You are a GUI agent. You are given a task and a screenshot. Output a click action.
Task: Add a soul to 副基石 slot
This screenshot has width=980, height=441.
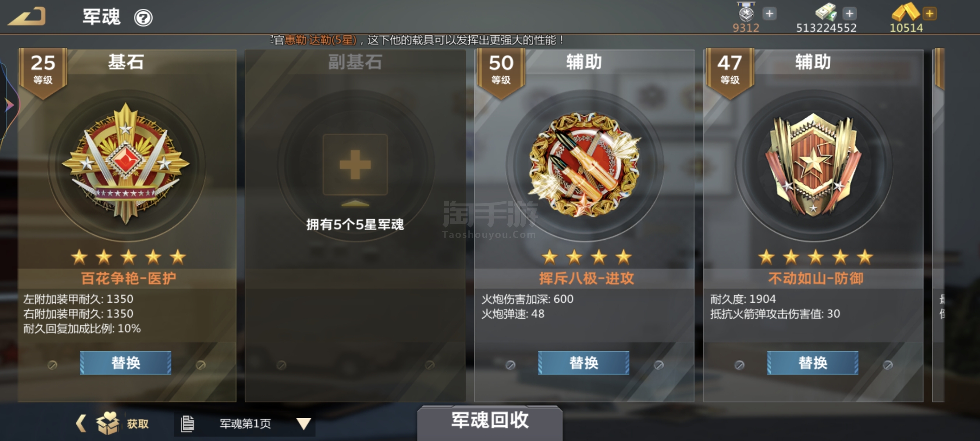355,165
